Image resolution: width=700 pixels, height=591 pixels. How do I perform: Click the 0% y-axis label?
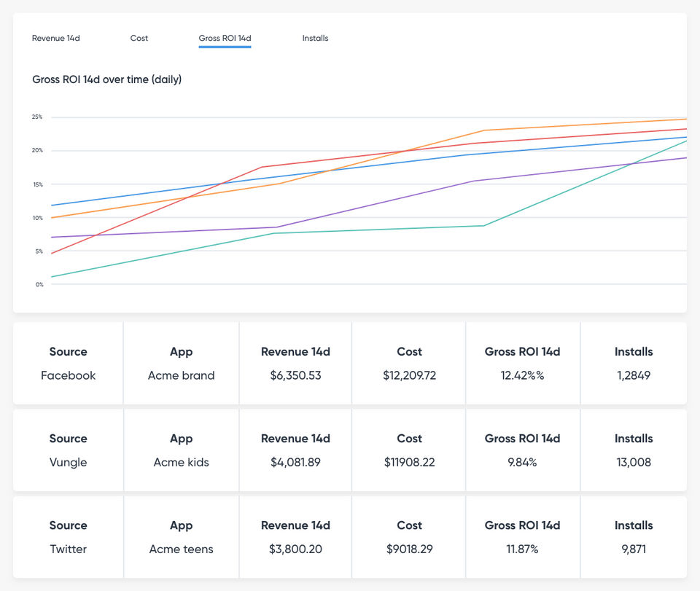coord(39,284)
